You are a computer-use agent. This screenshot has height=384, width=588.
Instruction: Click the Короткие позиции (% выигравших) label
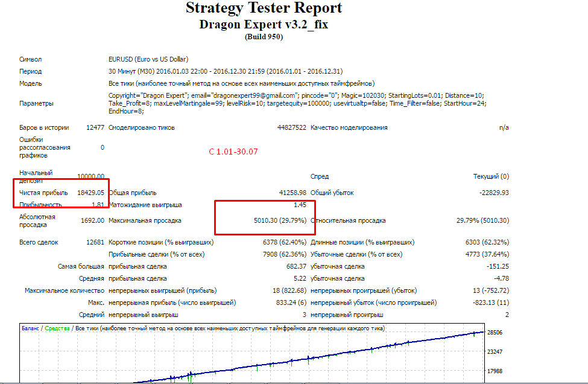[161, 242]
